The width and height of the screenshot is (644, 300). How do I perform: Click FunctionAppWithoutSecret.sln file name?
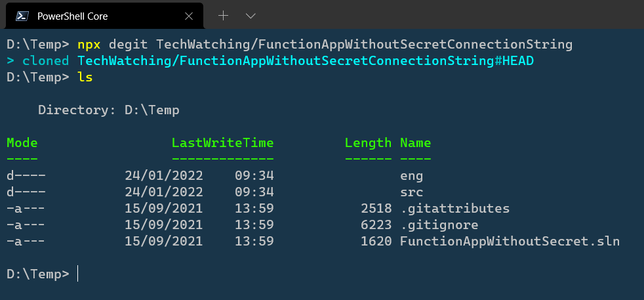510,241
